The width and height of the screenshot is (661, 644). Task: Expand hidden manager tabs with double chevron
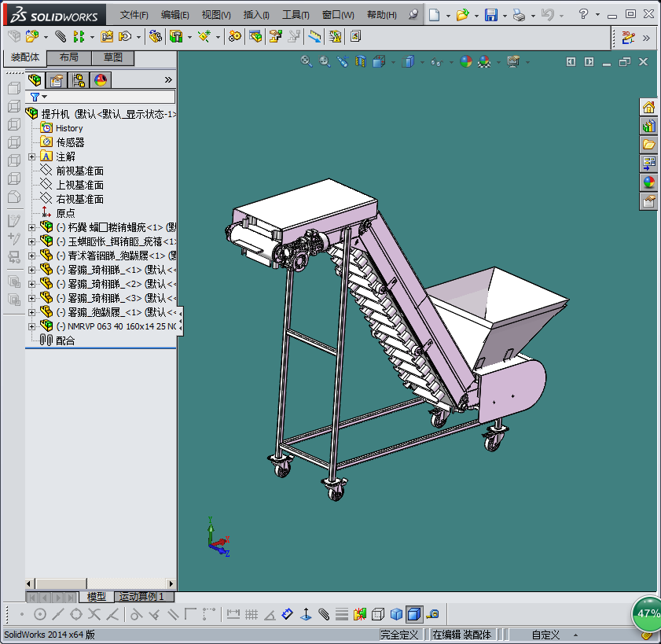tap(168, 79)
